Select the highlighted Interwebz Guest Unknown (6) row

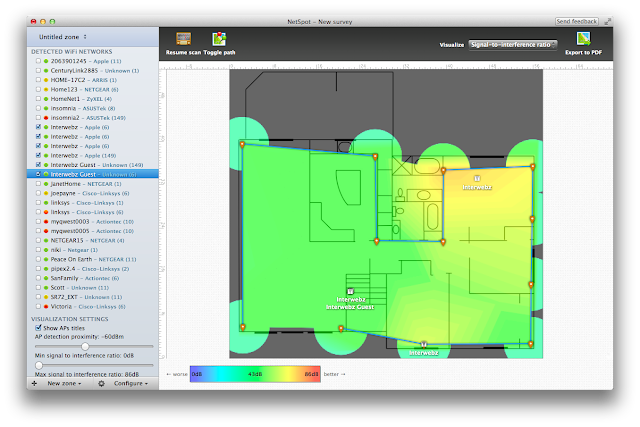(x=93, y=174)
